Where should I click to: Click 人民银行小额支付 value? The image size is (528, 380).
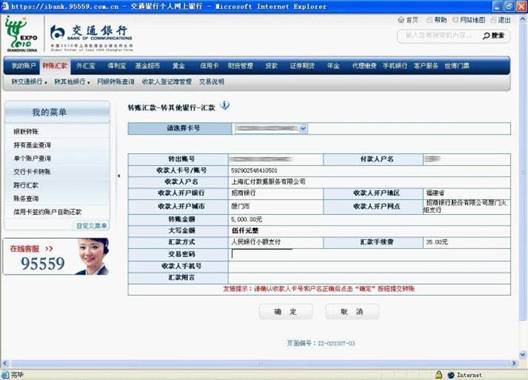(x=256, y=242)
